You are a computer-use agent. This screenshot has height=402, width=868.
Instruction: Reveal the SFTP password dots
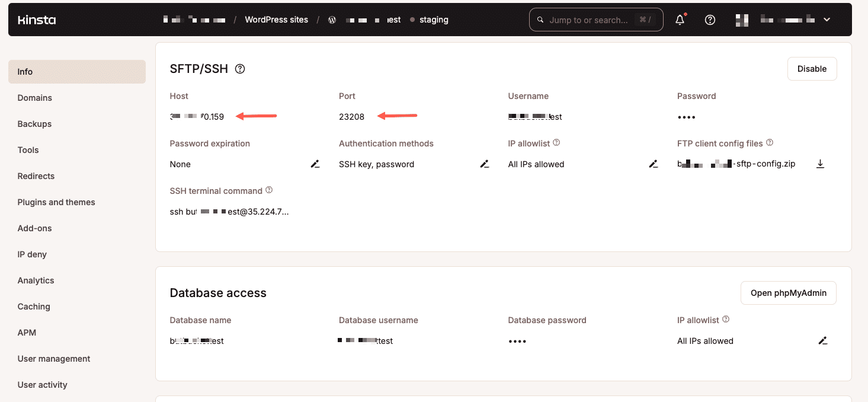(x=686, y=117)
